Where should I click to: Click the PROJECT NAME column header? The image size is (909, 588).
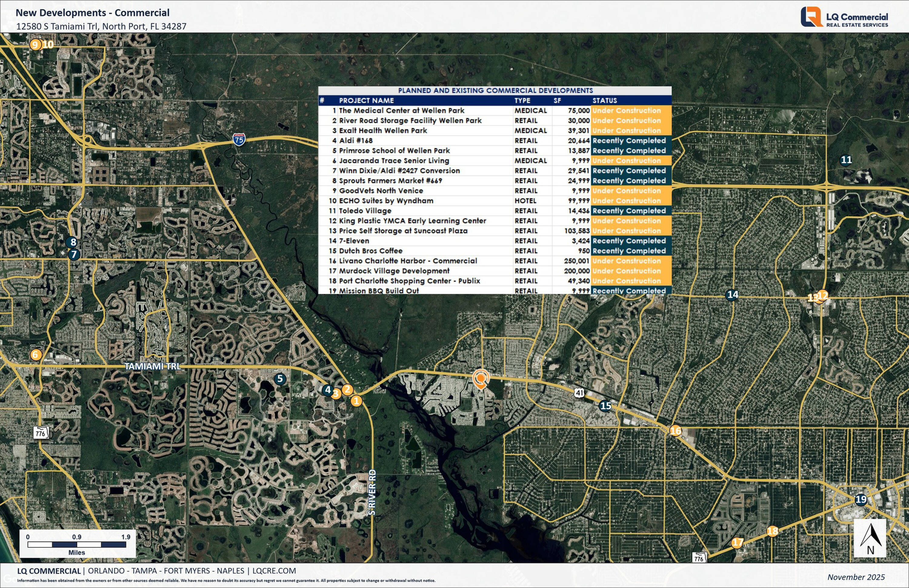click(x=366, y=100)
